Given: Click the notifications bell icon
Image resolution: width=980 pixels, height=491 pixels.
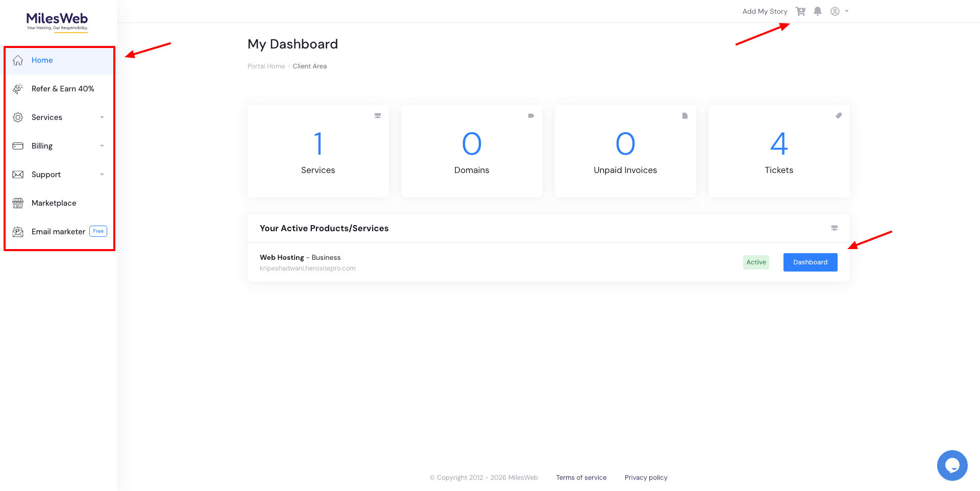Looking at the screenshot, I should [x=818, y=11].
